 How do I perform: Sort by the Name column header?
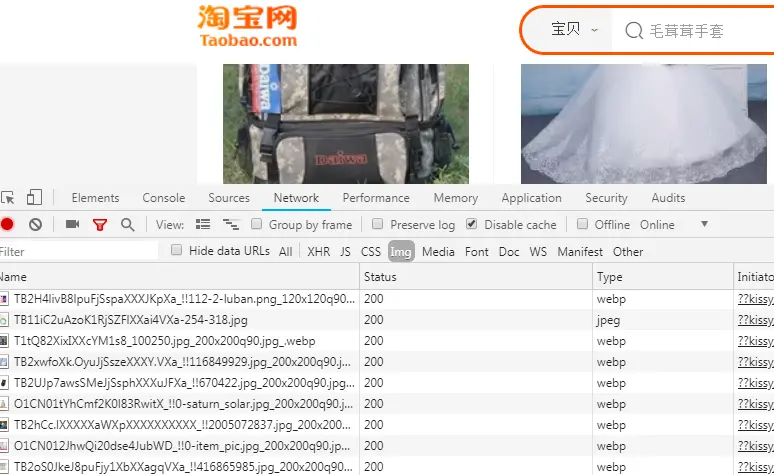(x=180, y=277)
